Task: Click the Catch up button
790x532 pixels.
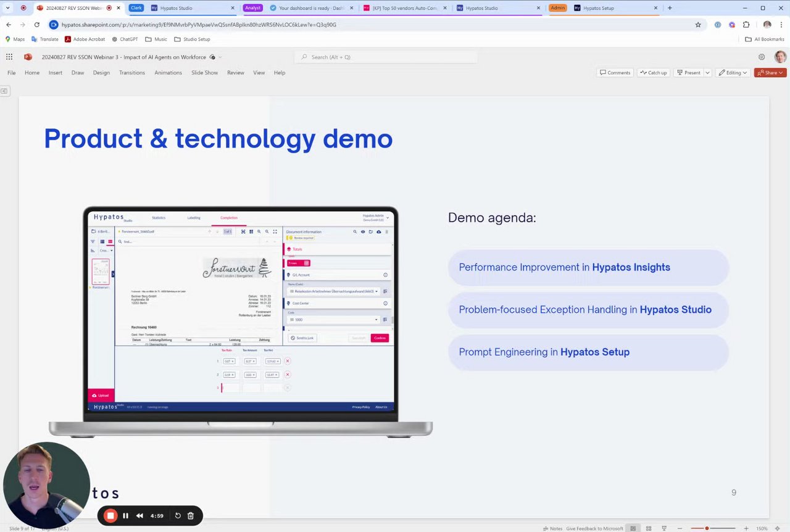Action: 653,73
